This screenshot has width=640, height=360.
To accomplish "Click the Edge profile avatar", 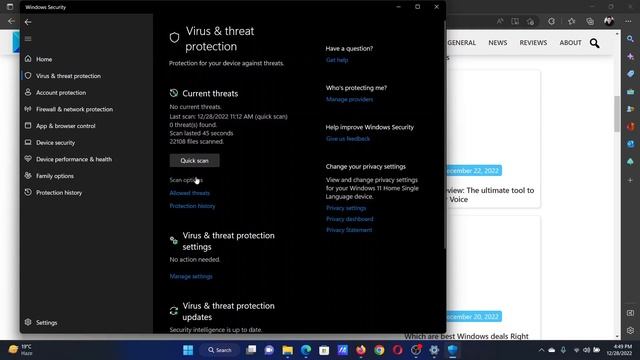I will tap(609, 21).
